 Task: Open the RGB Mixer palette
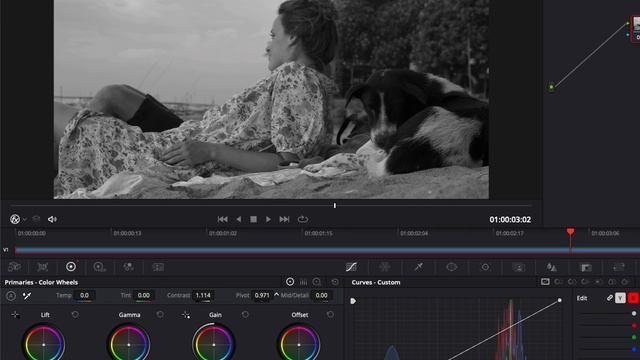(x=129, y=267)
